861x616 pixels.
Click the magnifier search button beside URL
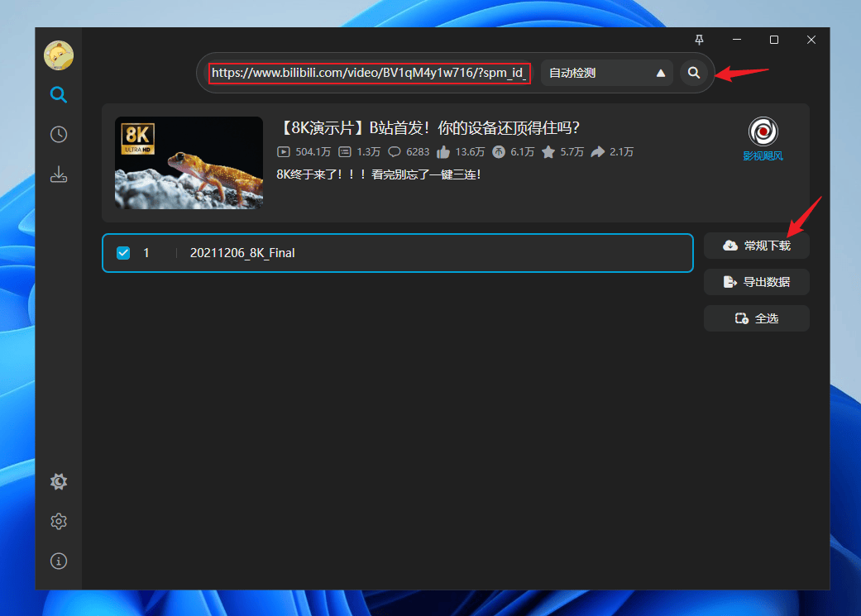coord(694,73)
